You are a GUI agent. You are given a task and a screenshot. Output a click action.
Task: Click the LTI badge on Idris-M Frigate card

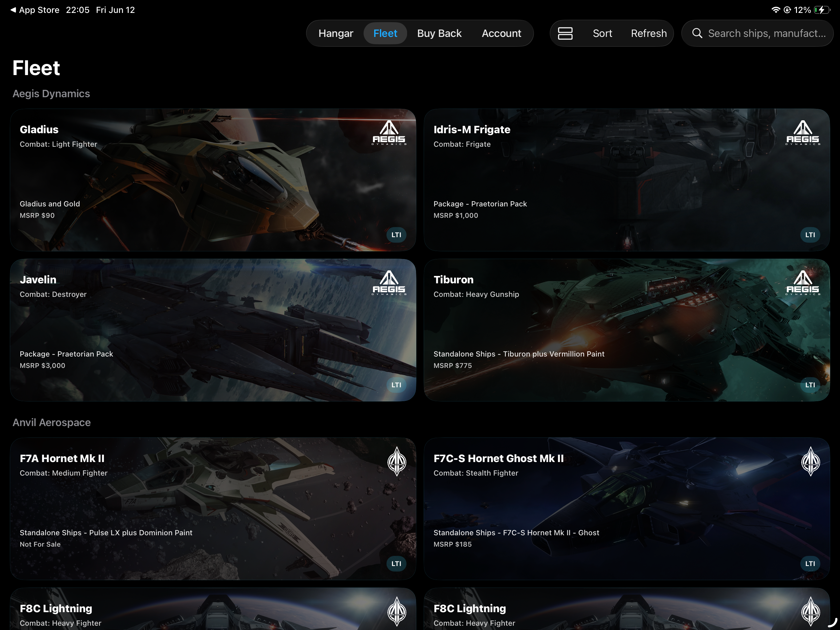(810, 235)
